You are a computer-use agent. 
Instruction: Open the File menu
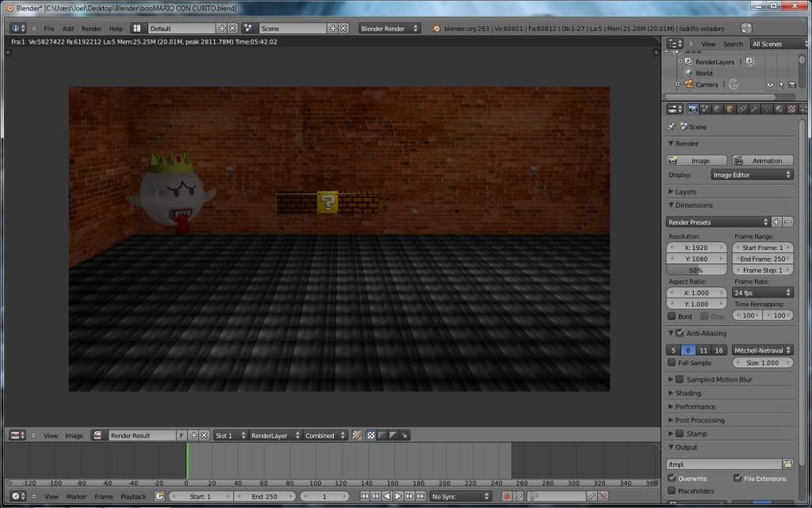click(x=48, y=29)
